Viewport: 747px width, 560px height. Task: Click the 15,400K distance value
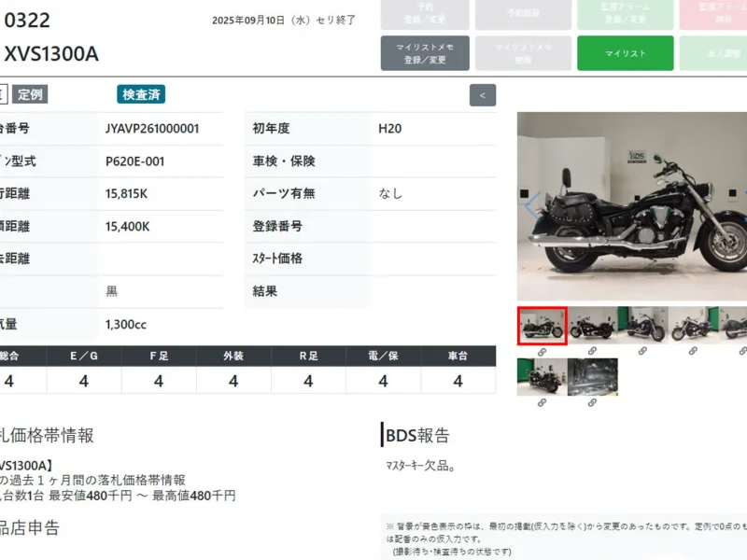tap(127, 227)
